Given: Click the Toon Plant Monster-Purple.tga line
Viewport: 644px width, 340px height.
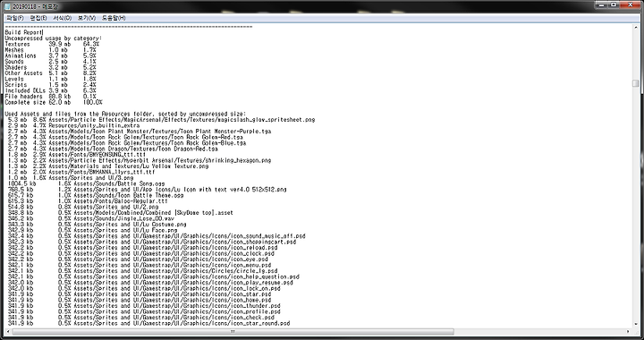Looking at the screenshot, I should (x=140, y=132).
